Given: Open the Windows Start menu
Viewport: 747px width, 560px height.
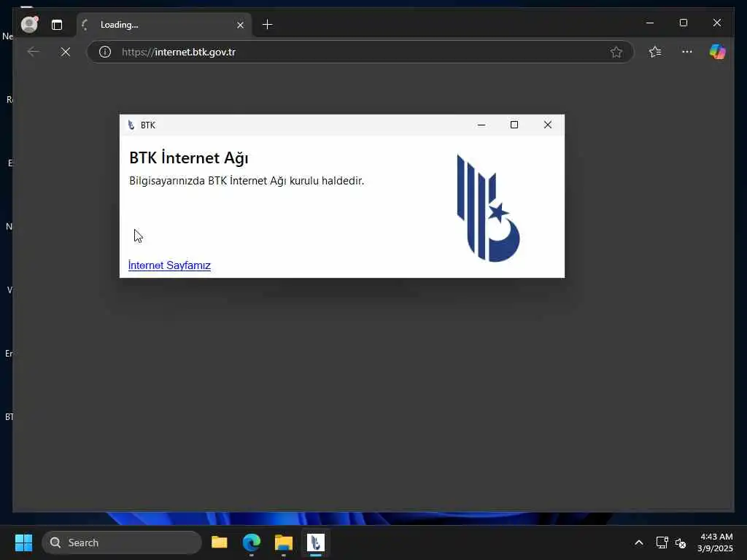Looking at the screenshot, I should 23,542.
